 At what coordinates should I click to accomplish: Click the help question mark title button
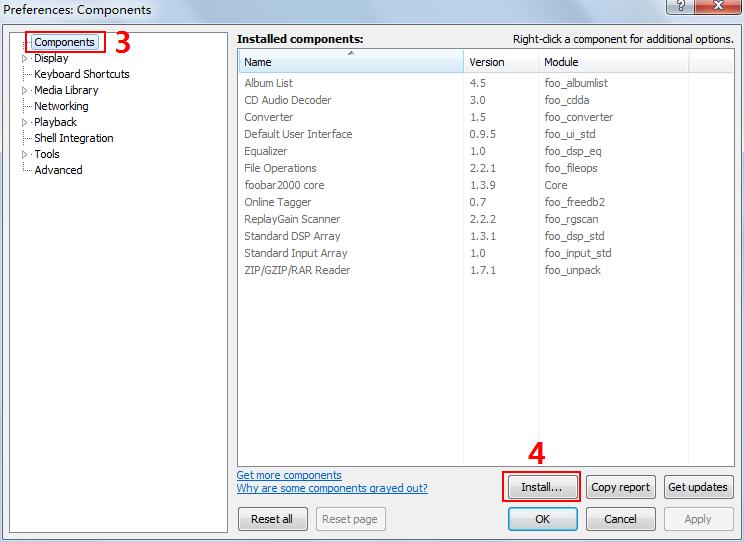tap(680, 6)
